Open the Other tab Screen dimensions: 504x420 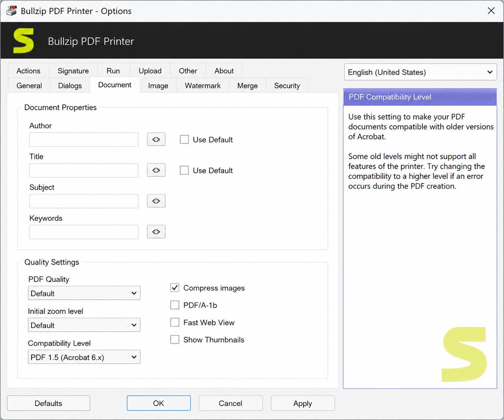pos(188,71)
